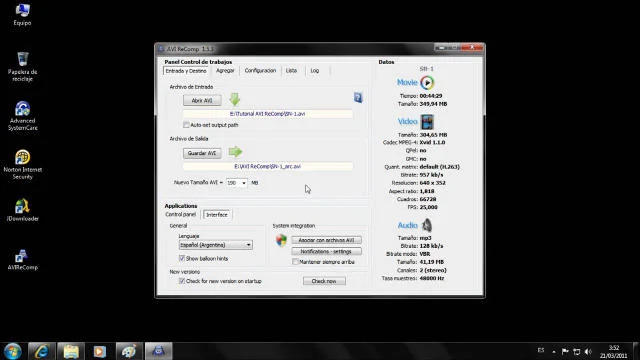Click the Audio speaker icon

coord(427,225)
